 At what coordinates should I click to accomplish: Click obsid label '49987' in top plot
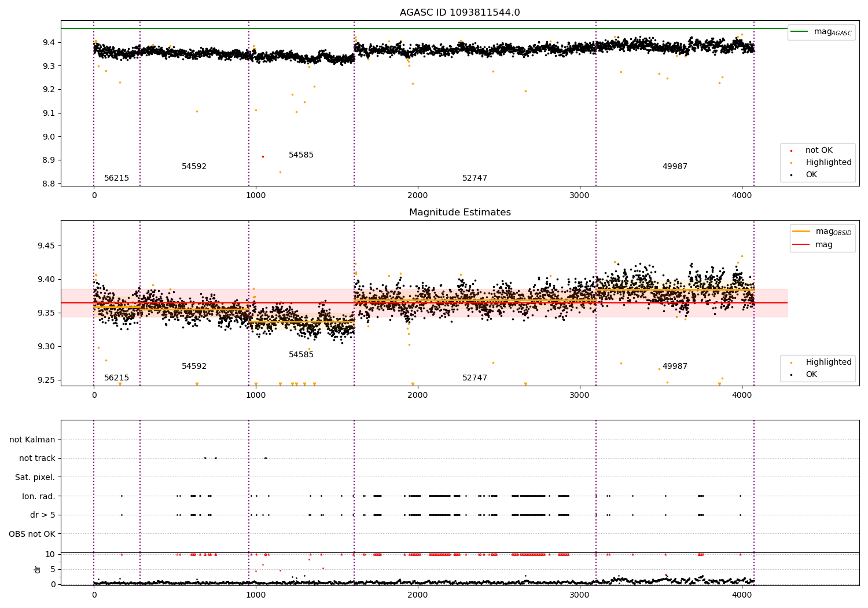pos(675,167)
